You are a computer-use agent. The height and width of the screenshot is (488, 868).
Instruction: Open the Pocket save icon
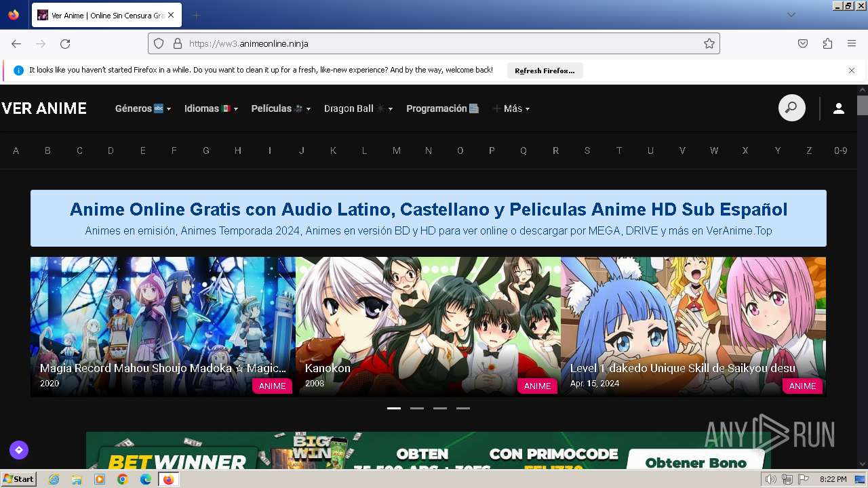coord(803,43)
